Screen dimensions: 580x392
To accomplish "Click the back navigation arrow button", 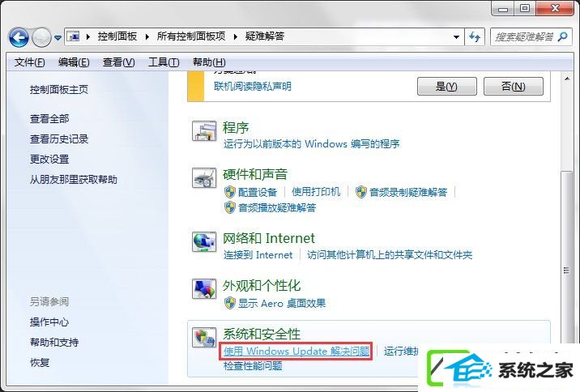I will 19,37.
